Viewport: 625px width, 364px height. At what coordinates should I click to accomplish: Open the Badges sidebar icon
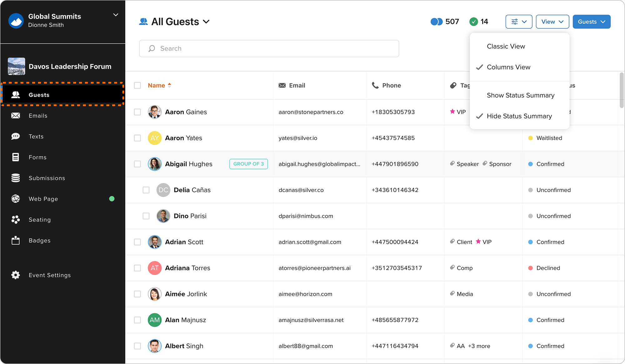coord(16,241)
